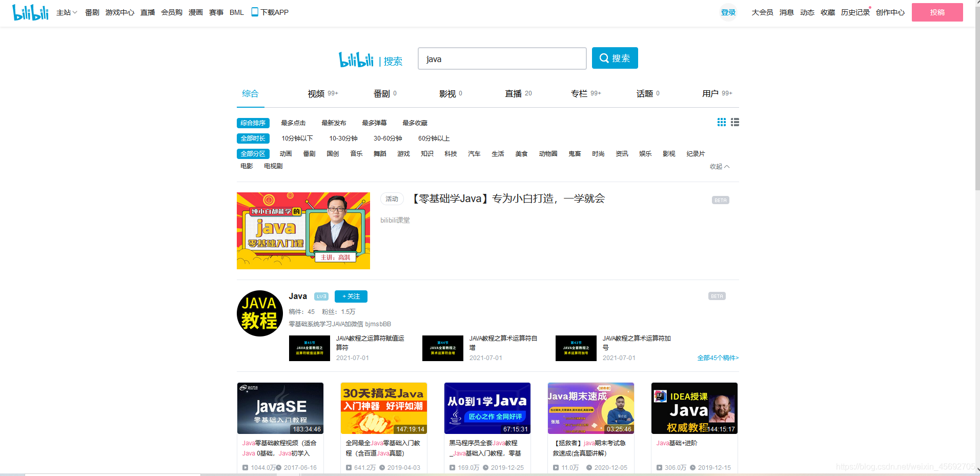Open JAVA教程之算术运算符自增 video thumbnail

click(443, 348)
